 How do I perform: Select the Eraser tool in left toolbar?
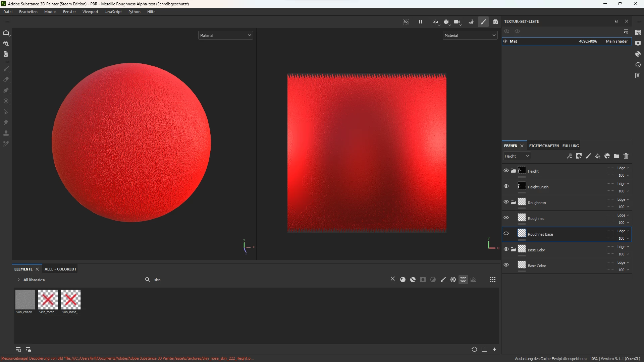pos(6,80)
